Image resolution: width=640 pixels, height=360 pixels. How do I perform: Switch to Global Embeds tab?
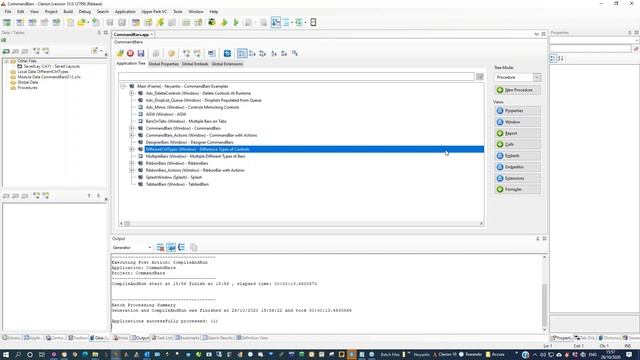(x=195, y=64)
